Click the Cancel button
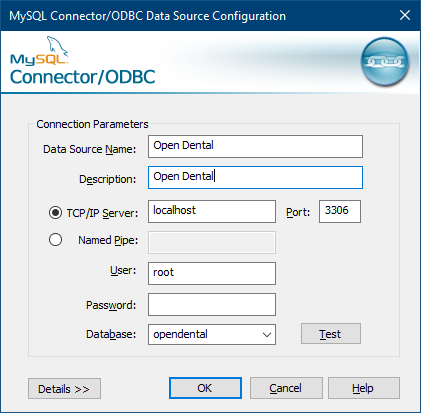Viewport: 421px width, 413px height. (286, 388)
